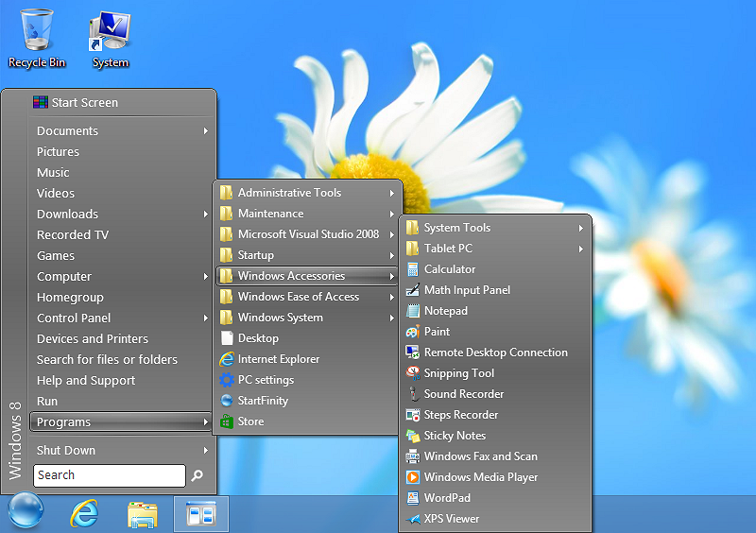Click inside the Search text box
This screenshot has height=533, width=756.
pos(110,475)
